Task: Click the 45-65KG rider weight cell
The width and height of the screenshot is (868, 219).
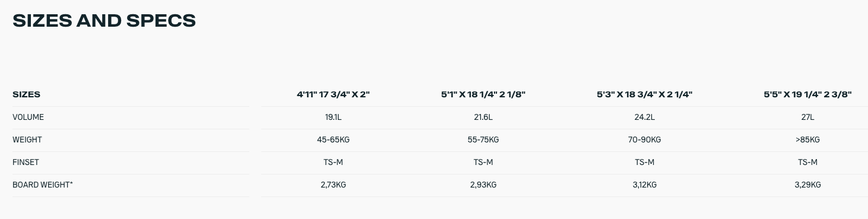Action: pos(333,139)
